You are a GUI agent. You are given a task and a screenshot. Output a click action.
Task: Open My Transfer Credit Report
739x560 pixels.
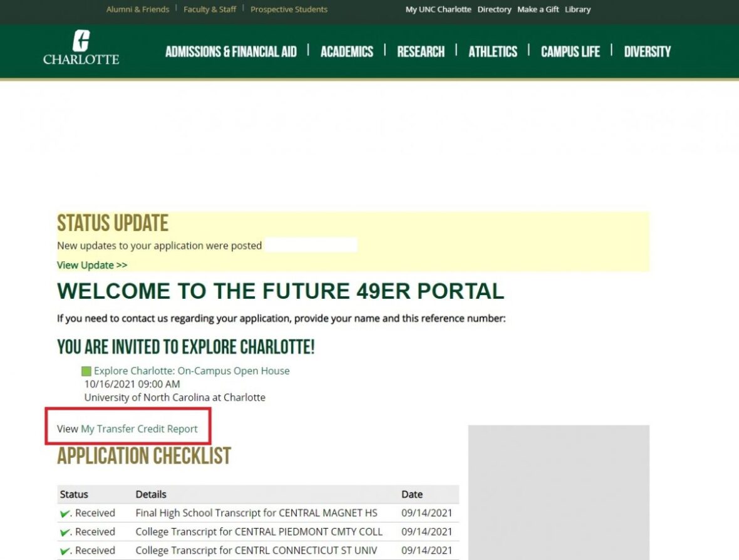(140, 429)
